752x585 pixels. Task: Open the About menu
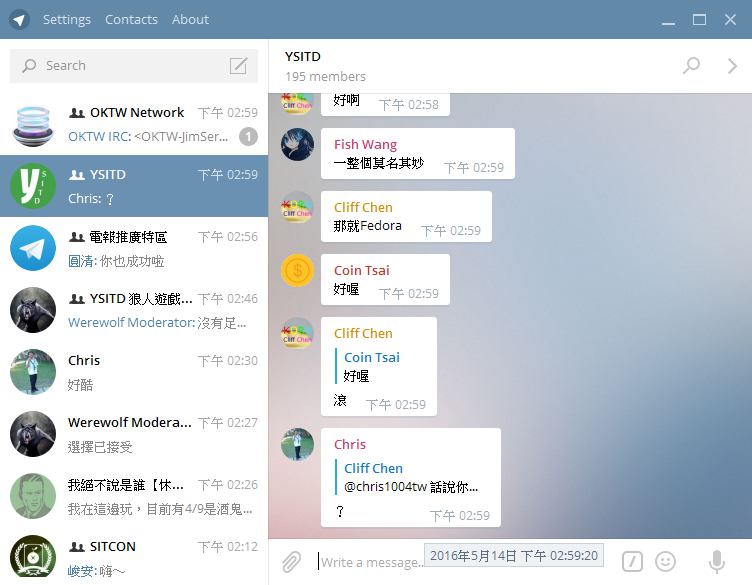pyautogui.click(x=190, y=20)
